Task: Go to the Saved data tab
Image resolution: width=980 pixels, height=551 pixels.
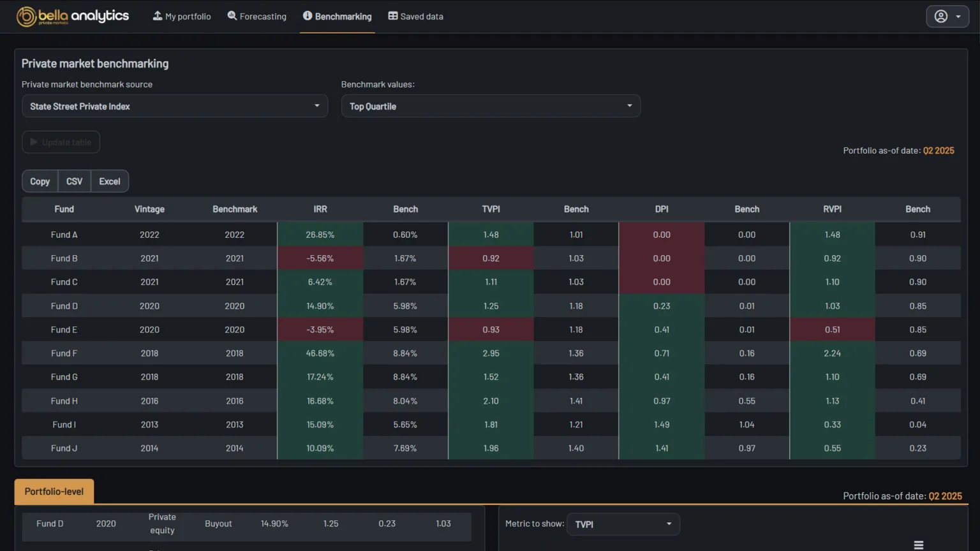Action: [415, 17]
